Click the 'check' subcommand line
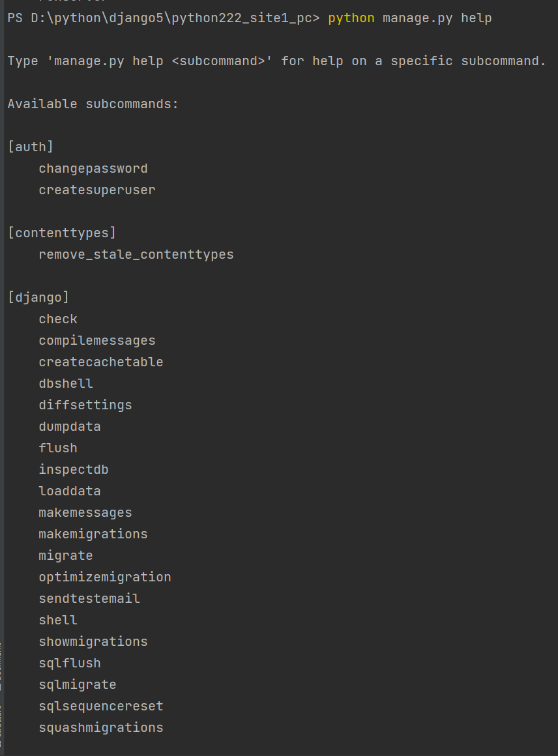Screen dimensions: 558x756 [x=58, y=319]
